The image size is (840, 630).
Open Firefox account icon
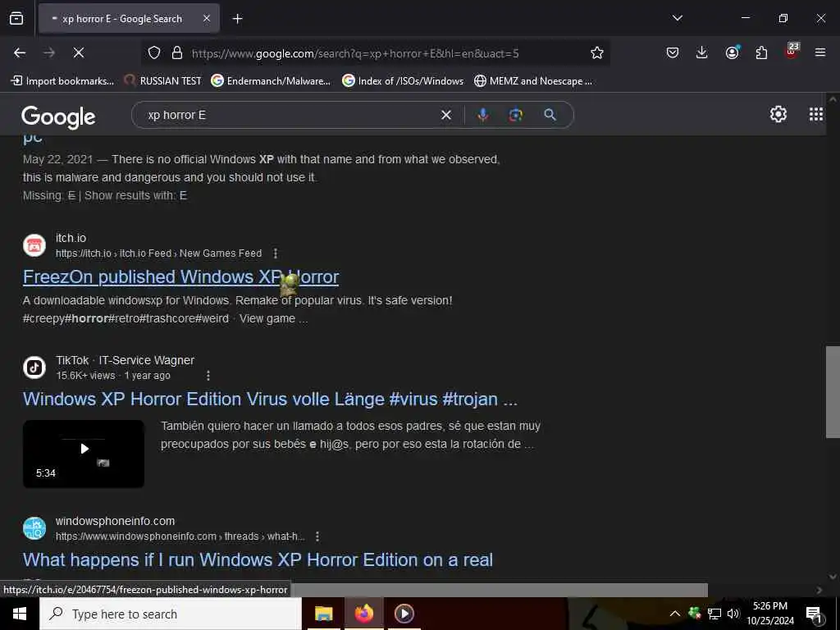point(732,52)
